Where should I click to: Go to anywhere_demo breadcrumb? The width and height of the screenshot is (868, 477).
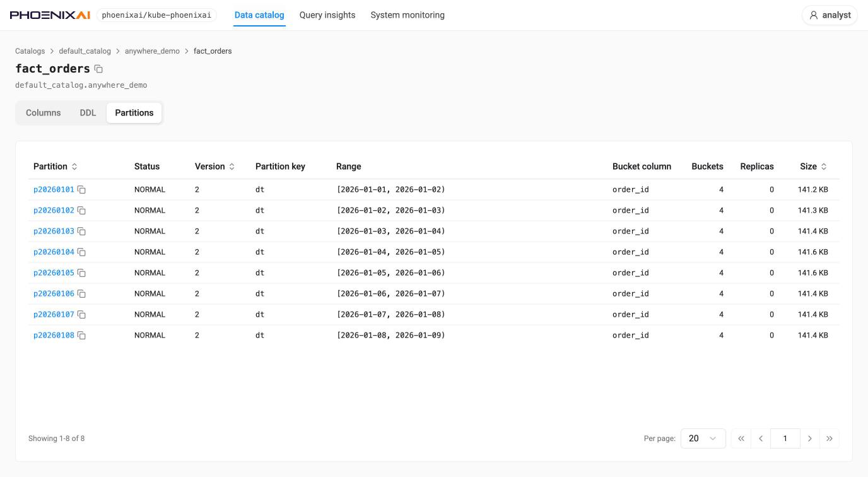coord(152,51)
